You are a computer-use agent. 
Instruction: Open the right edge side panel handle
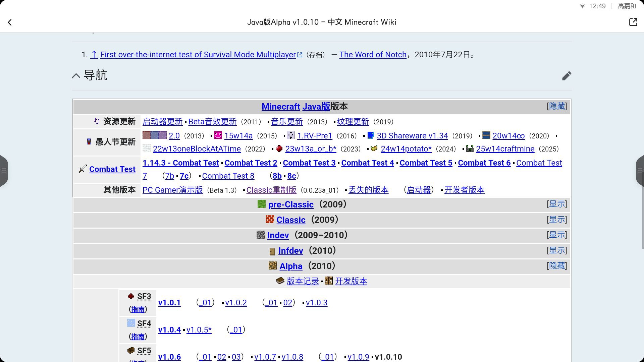(640, 171)
